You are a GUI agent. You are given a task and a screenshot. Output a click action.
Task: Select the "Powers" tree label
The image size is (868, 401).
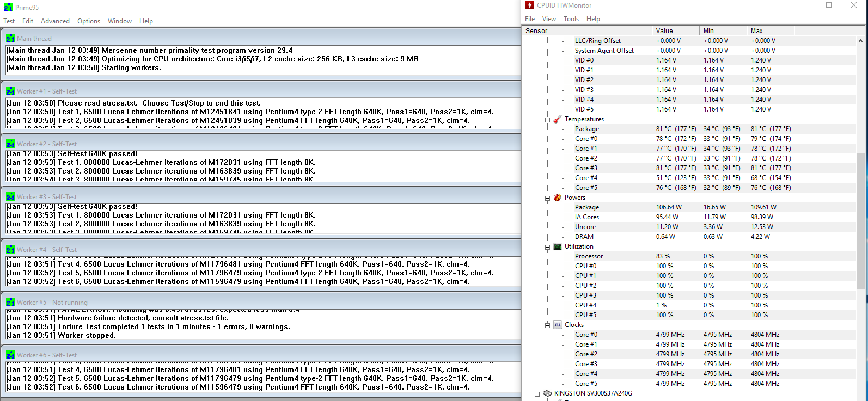(x=574, y=198)
